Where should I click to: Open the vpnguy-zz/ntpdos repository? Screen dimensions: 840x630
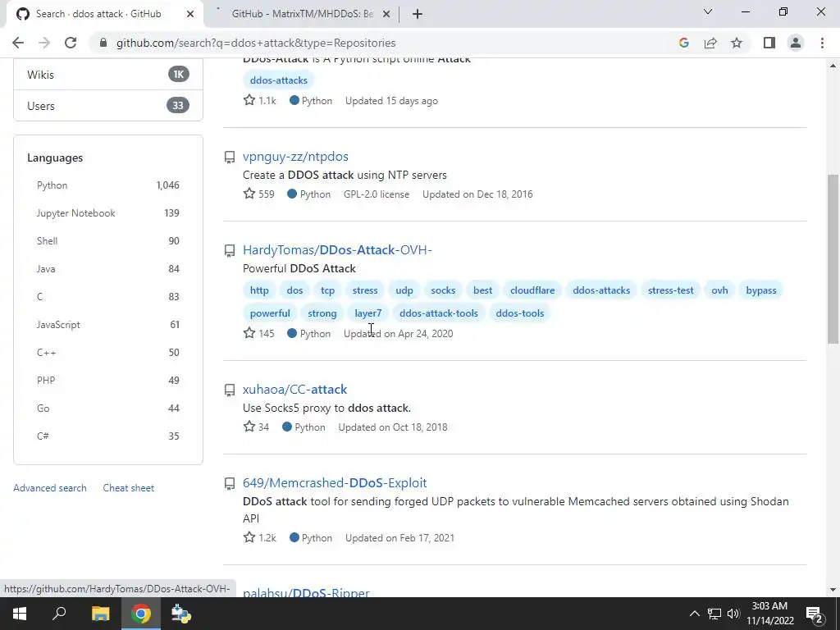295,157
